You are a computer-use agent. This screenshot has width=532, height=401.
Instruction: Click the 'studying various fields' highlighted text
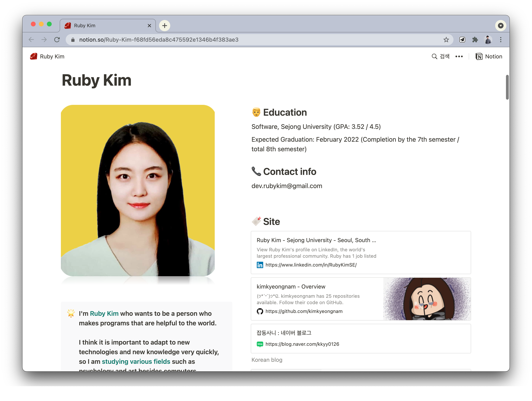tap(136, 362)
